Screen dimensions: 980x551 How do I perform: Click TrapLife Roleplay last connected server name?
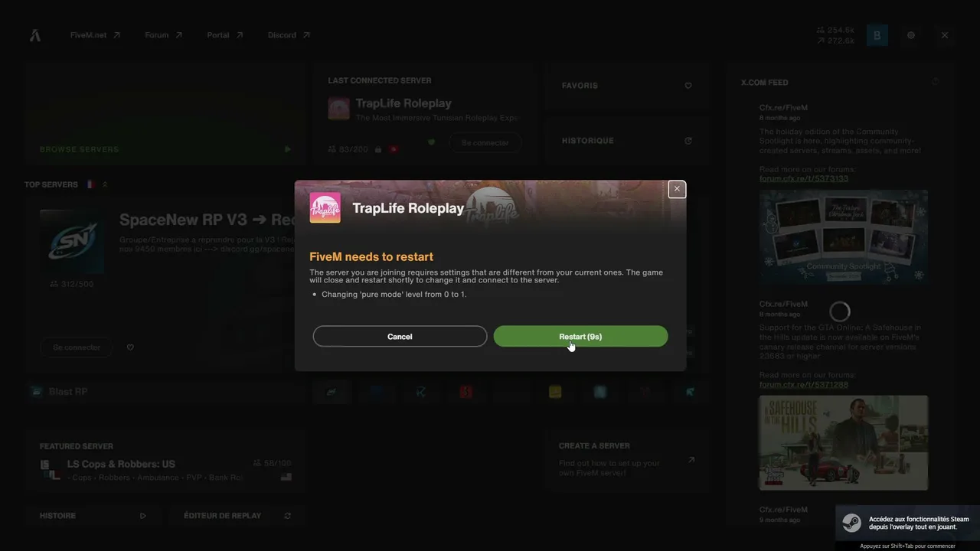(x=403, y=103)
